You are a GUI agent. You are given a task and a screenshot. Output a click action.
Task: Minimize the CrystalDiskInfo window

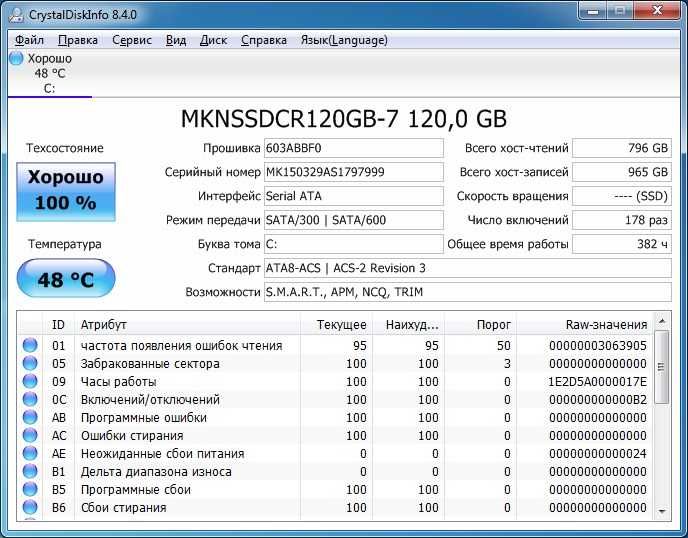[x=593, y=11]
